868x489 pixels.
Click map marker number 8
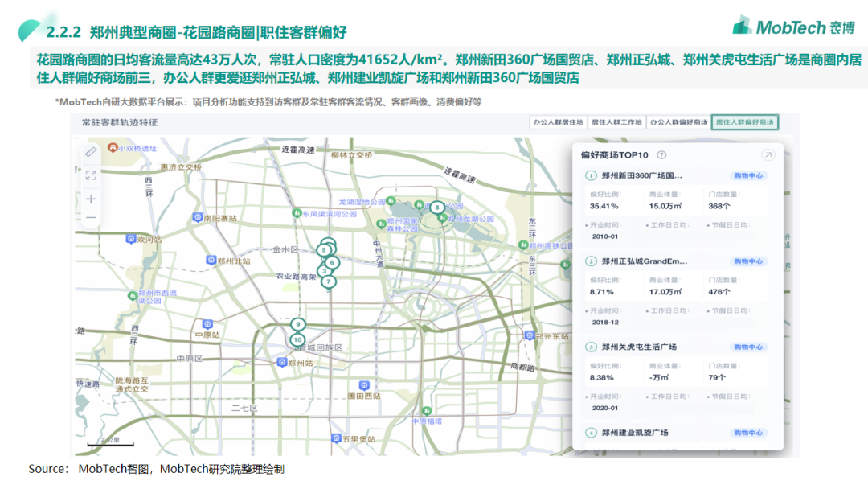(x=436, y=208)
